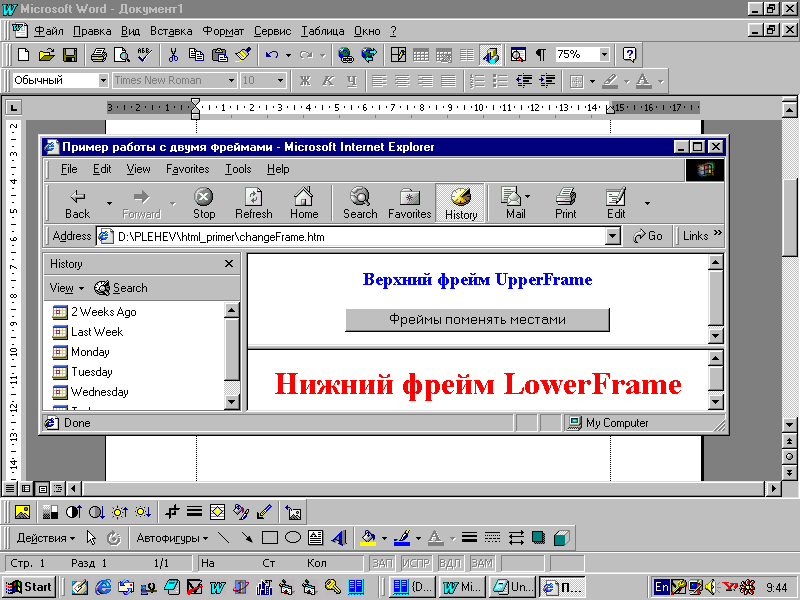
Task: Run the spelling check icon in Word
Action: (x=144, y=55)
